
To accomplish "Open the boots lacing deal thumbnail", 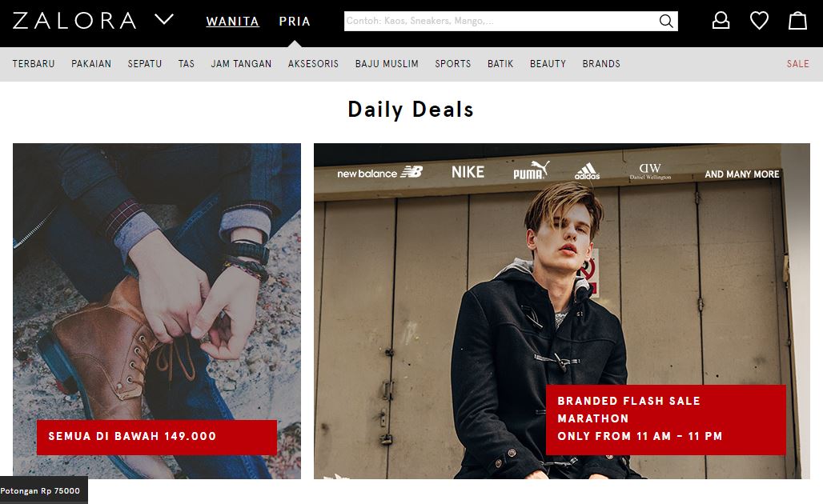I will pyautogui.click(x=157, y=310).
